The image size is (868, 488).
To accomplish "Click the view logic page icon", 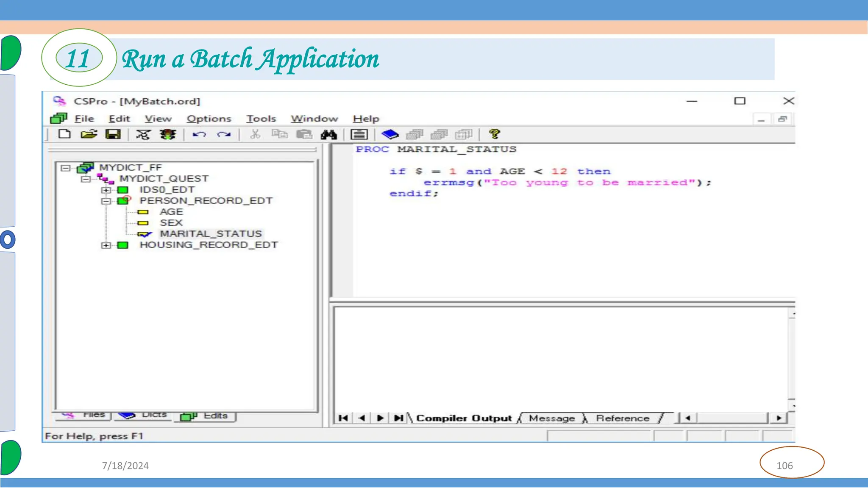I will click(359, 135).
